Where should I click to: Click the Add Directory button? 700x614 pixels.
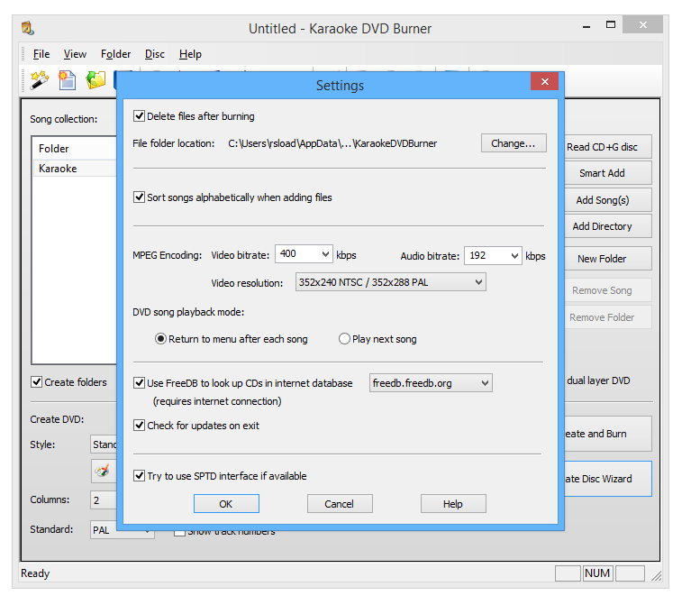click(607, 226)
